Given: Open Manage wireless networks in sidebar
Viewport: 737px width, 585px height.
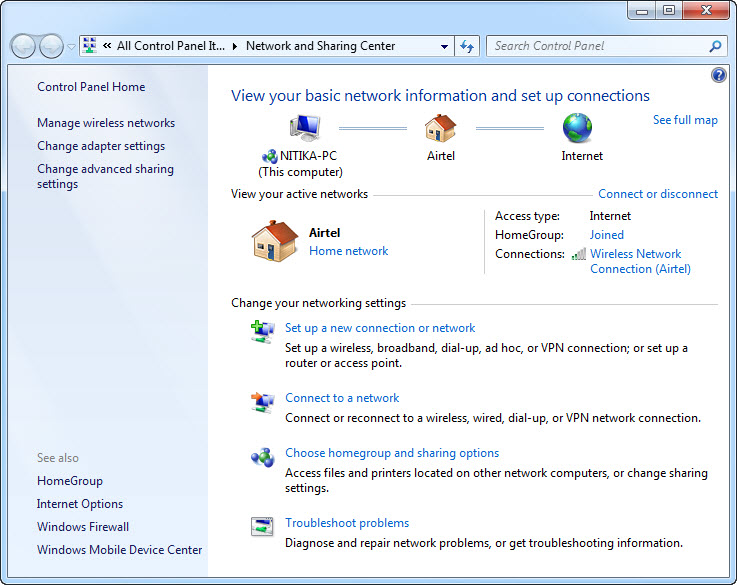Looking at the screenshot, I should [x=106, y=123].
